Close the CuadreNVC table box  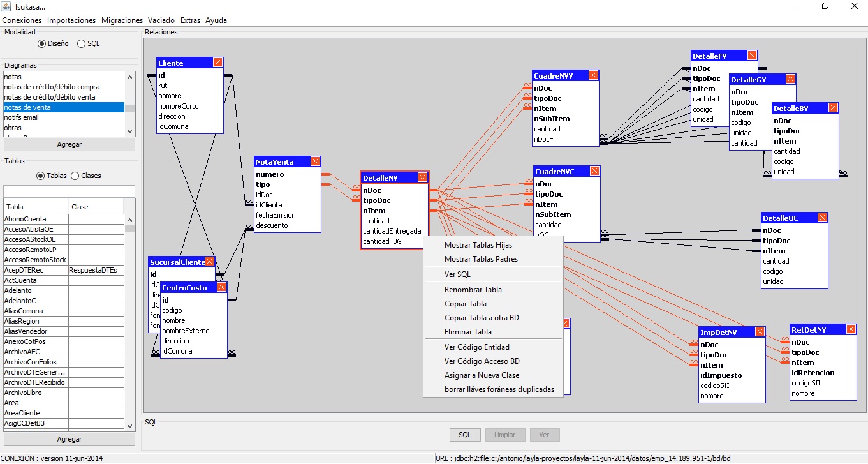point(594,171)
